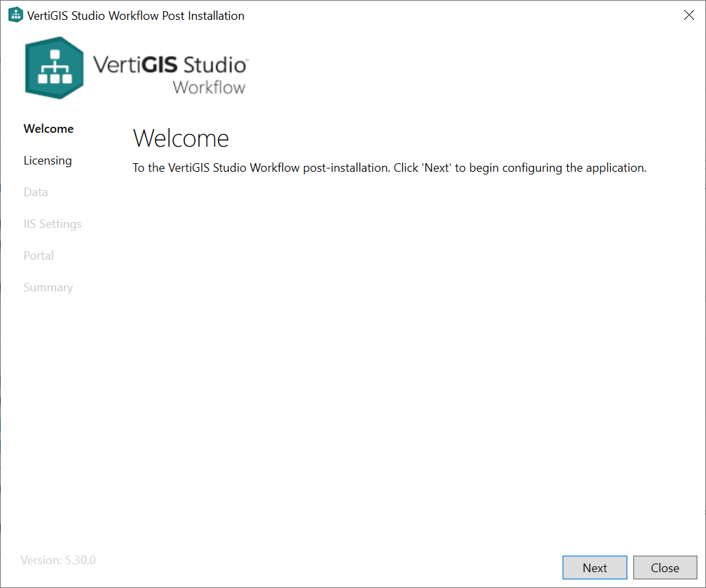
Task: Click the Close button at bottom right
Action: (x=665, y=568)
